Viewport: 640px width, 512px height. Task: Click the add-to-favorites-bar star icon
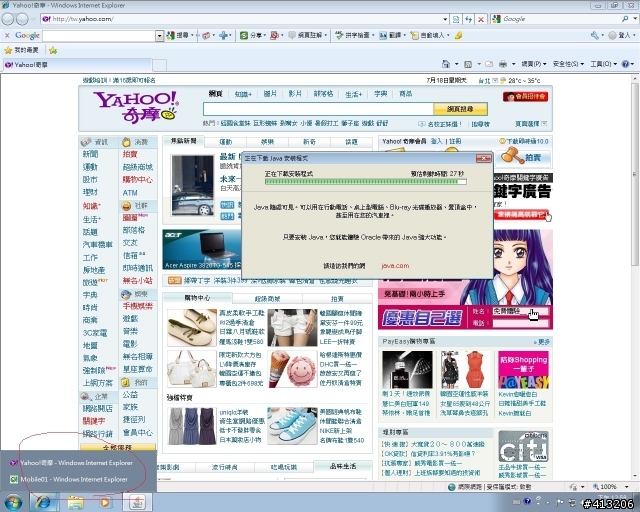(x=53, y=50)
